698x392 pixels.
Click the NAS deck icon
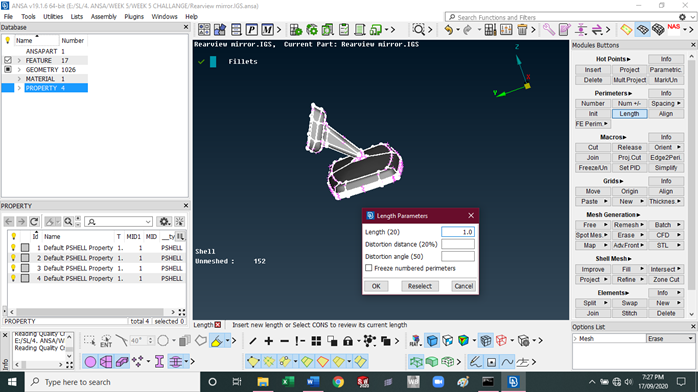point(674,28)
